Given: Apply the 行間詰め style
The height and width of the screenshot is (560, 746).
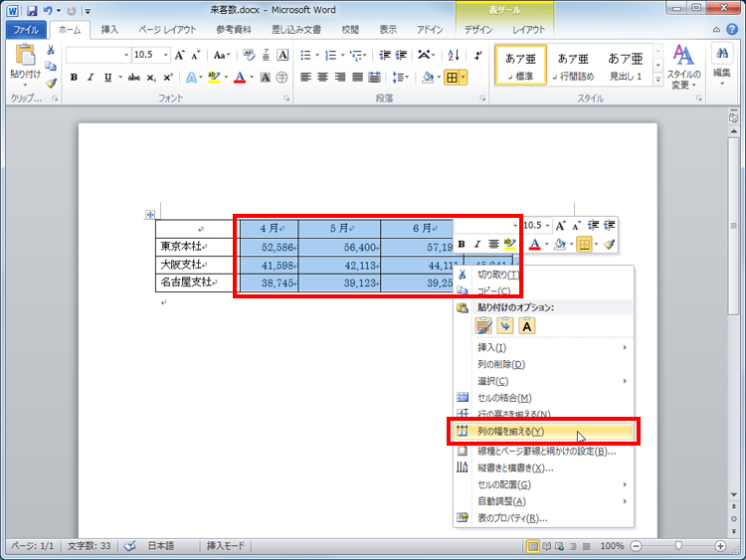Looking at the screenshot, I should 573,66.
